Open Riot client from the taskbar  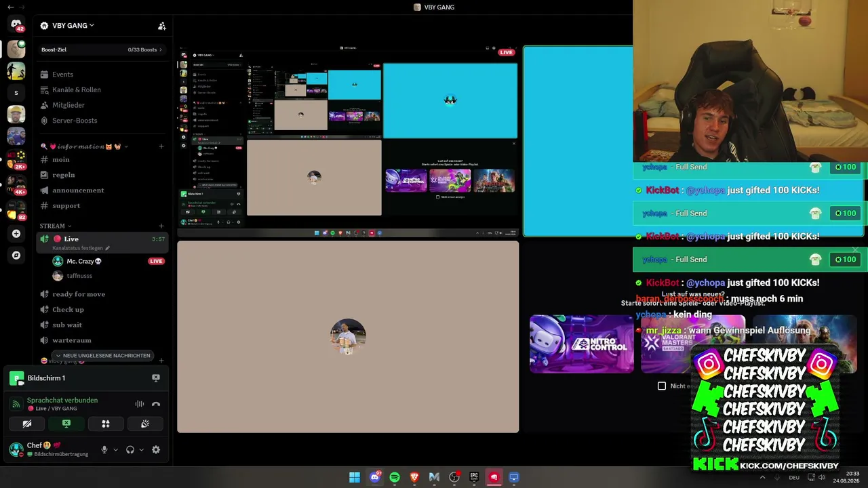[494, 477]
